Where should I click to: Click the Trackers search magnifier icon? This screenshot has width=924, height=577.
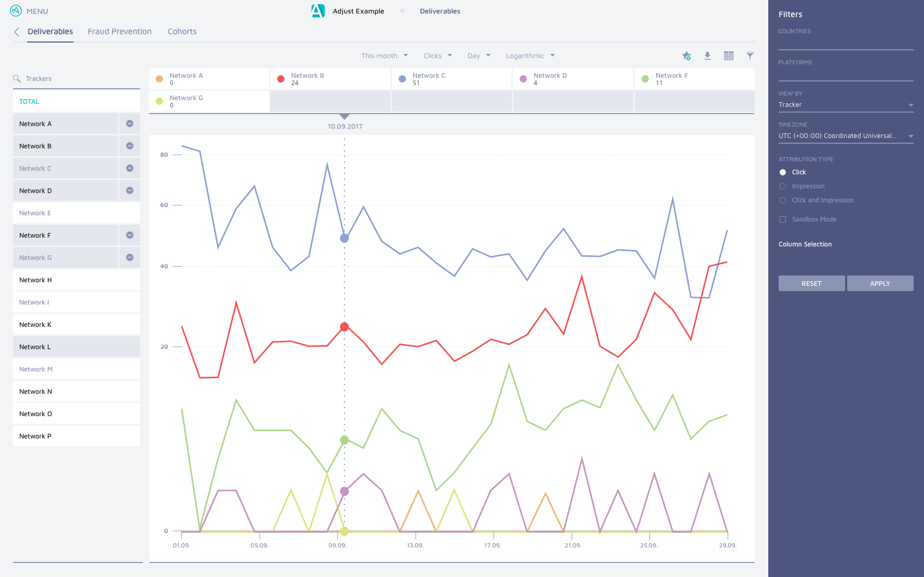pos(17,78)
